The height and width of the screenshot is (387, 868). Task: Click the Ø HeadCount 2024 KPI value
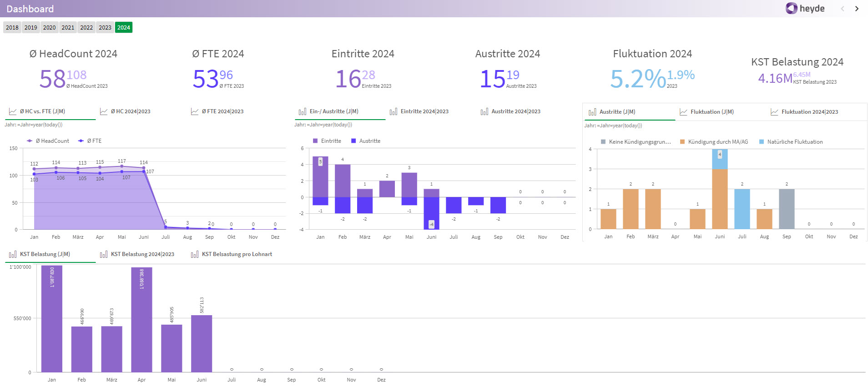pyautogui.click(x=52, y=79)
